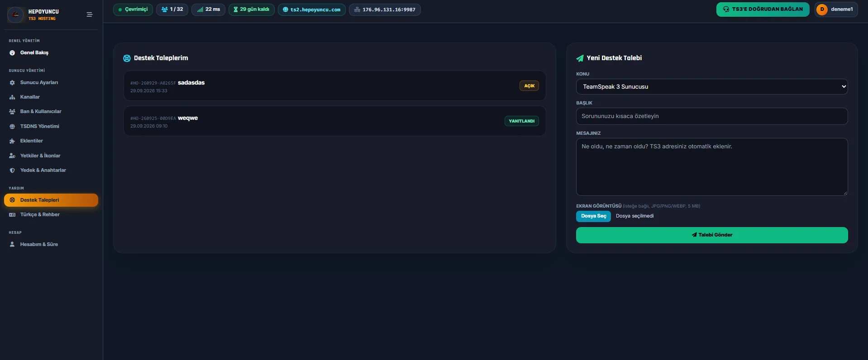Click the Genel Bakış dashboard icon
This screenshot has width=868, height=360.
click(x=12, y=53)
